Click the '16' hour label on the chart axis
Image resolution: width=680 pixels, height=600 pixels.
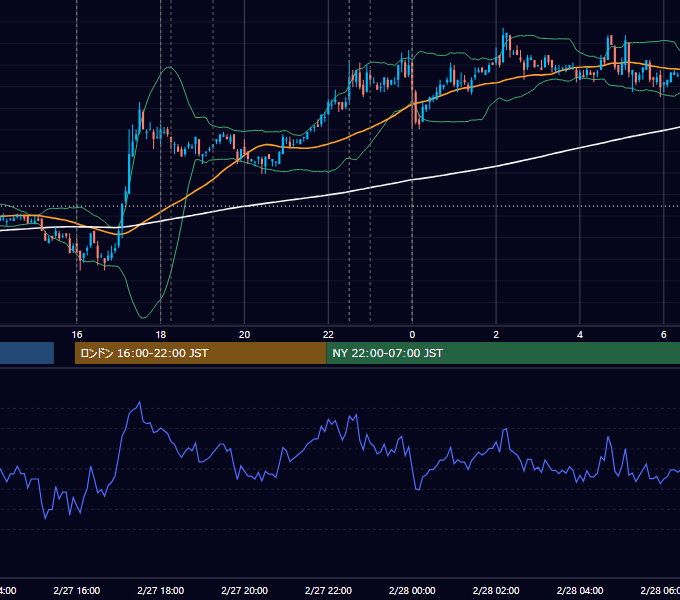[x=77, y=334]
